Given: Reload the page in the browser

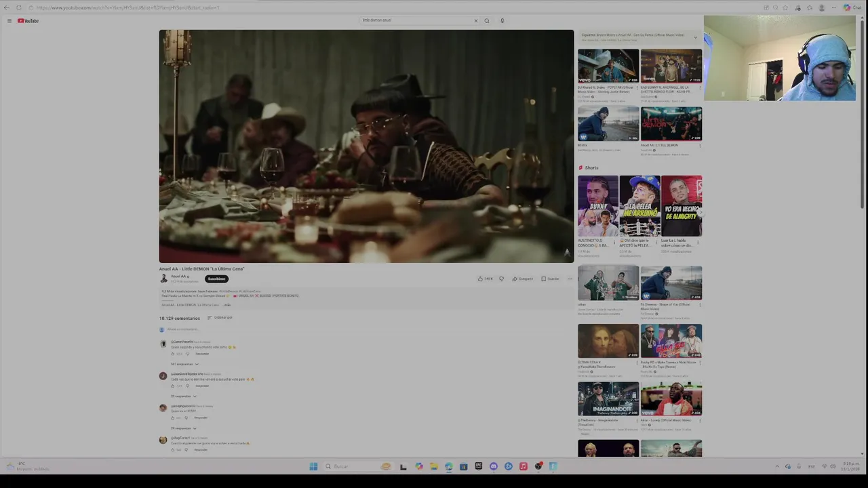Looking at the screenshot, I should click(x=19, y=7).
